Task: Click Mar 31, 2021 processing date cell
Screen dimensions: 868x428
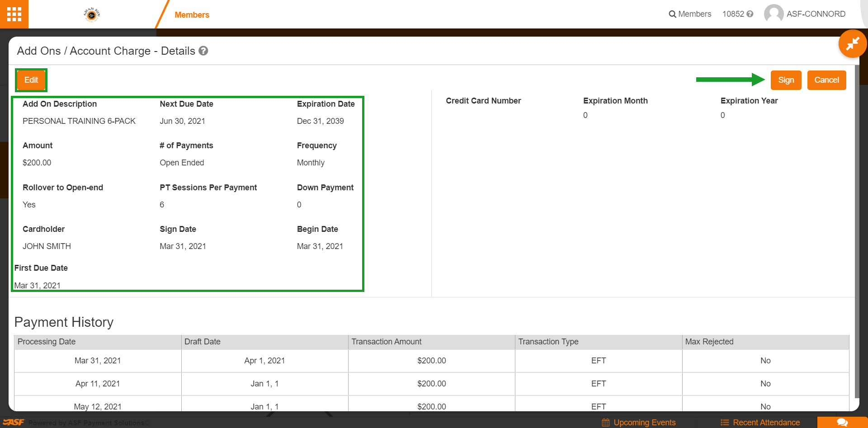Action: click(x=98, y=361)
